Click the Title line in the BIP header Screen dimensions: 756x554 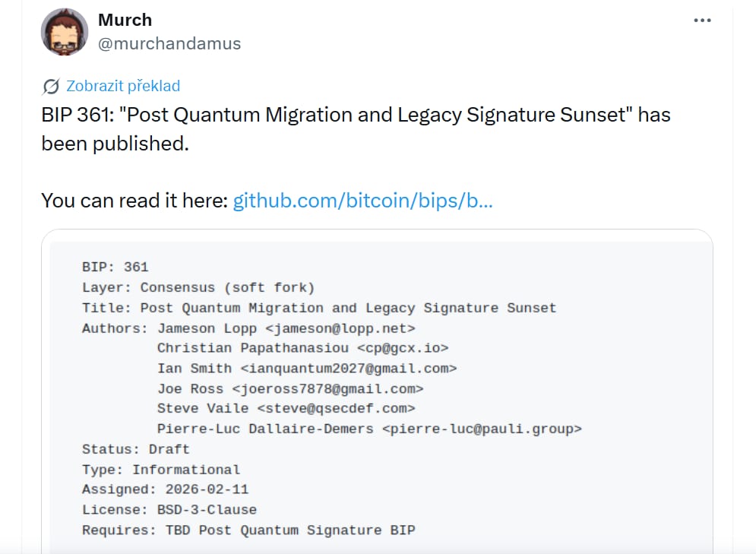(x=319, y=309)
